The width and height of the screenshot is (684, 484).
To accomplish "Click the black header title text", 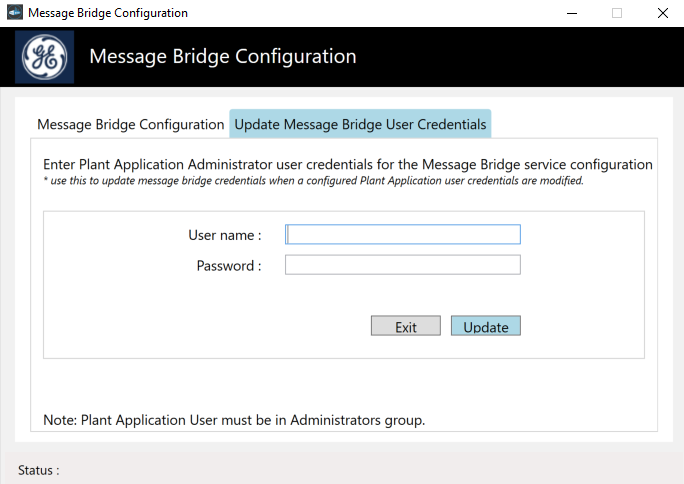I will click(x=223, y=56).
